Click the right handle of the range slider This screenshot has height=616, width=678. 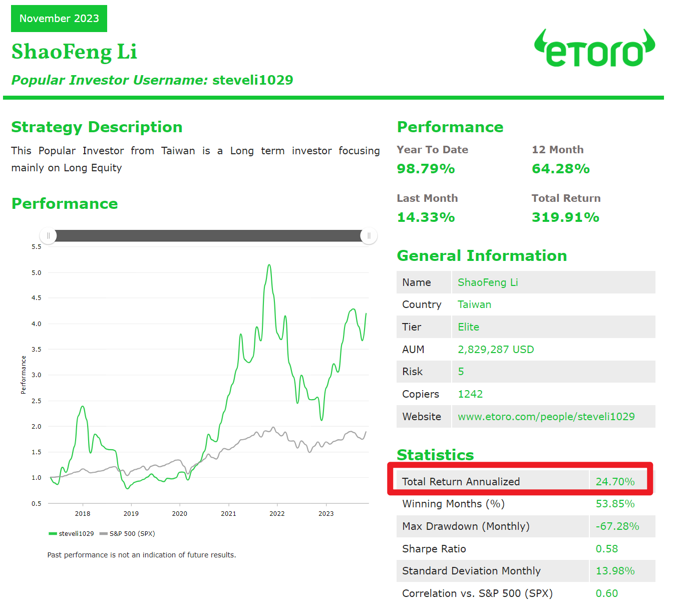coord(369,236)
